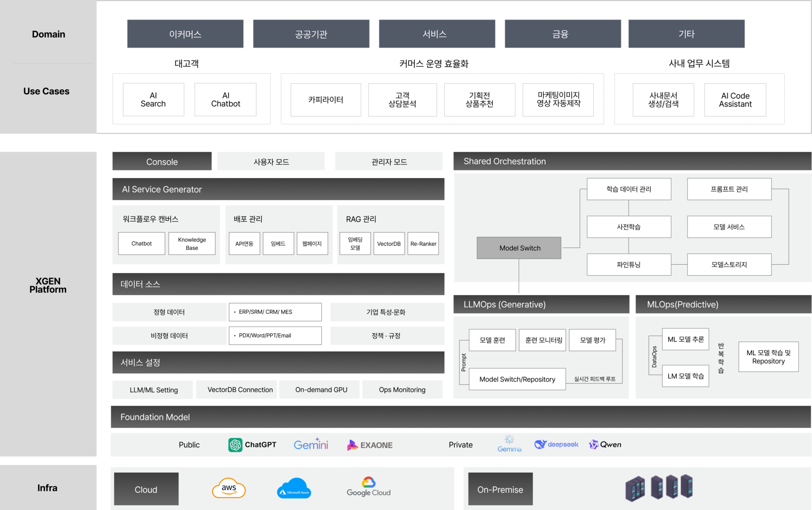Click the deepseek whale logo
This screenshot has width=812, height=510.
pos(540,444)
